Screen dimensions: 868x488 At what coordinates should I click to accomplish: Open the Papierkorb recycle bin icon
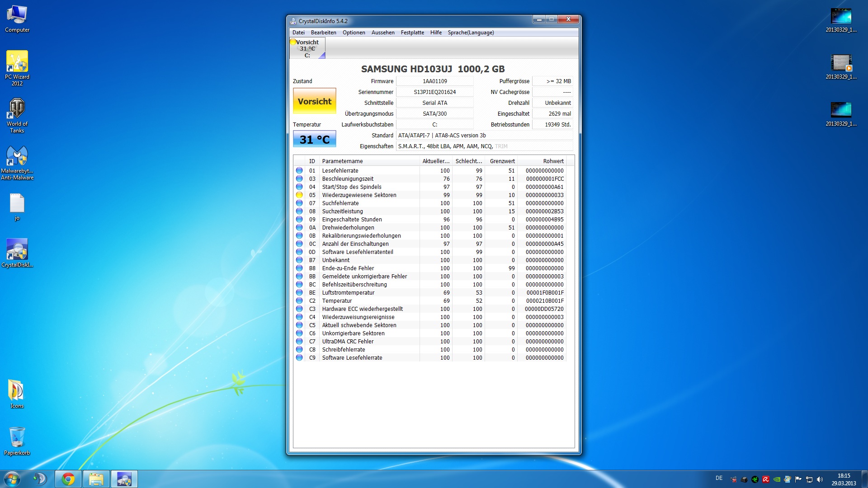pos(17,437)
